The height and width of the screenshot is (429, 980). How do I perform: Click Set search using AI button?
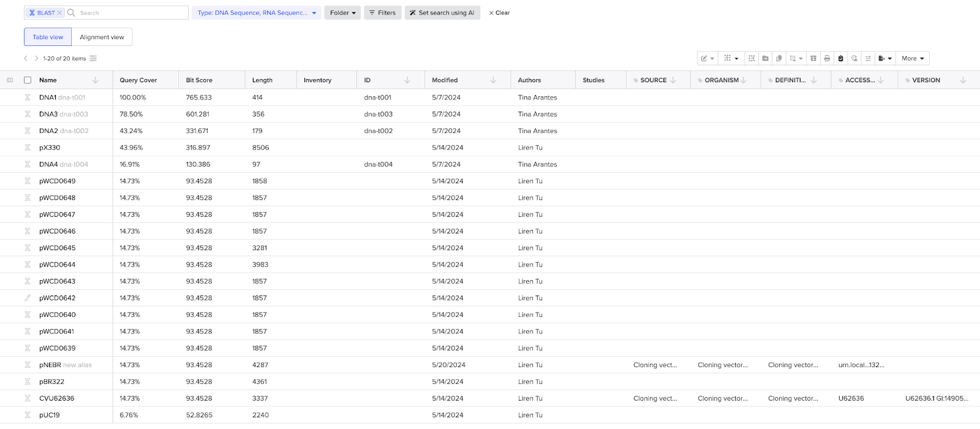tap(442, 13)
